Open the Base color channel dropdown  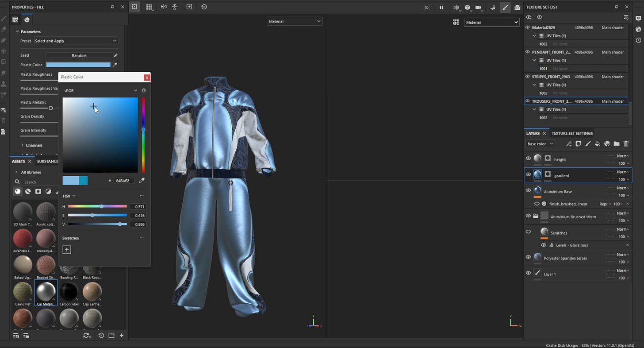(540, 144)
